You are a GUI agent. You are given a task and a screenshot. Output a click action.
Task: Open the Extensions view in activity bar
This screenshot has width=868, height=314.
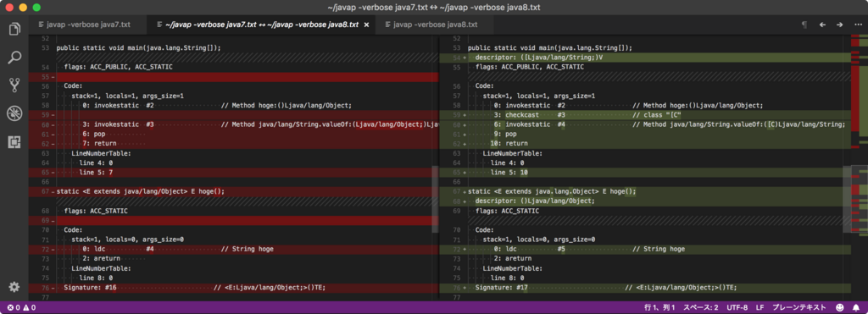[x=14, y=142]
